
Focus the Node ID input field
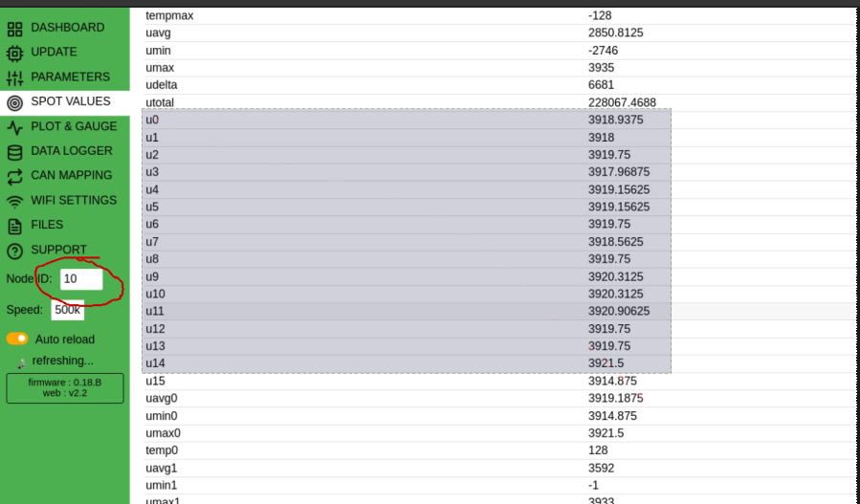click(x=80, y=279)
